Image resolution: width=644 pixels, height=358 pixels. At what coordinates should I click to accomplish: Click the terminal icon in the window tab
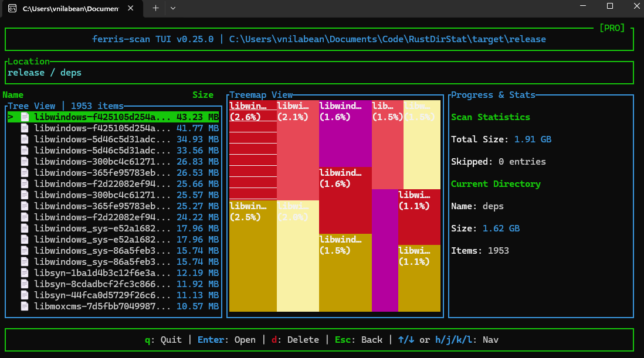click(12, 8)
